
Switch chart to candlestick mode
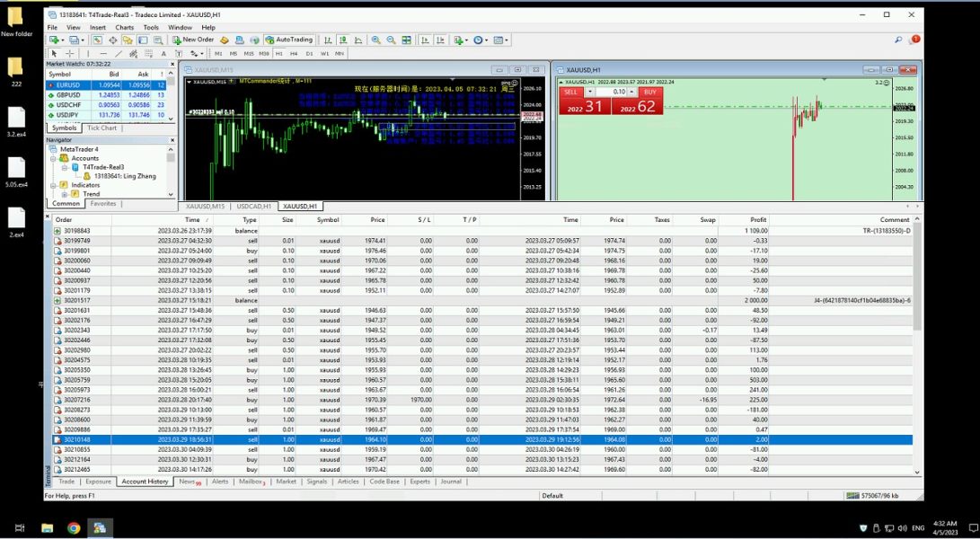tap(343, 40)
